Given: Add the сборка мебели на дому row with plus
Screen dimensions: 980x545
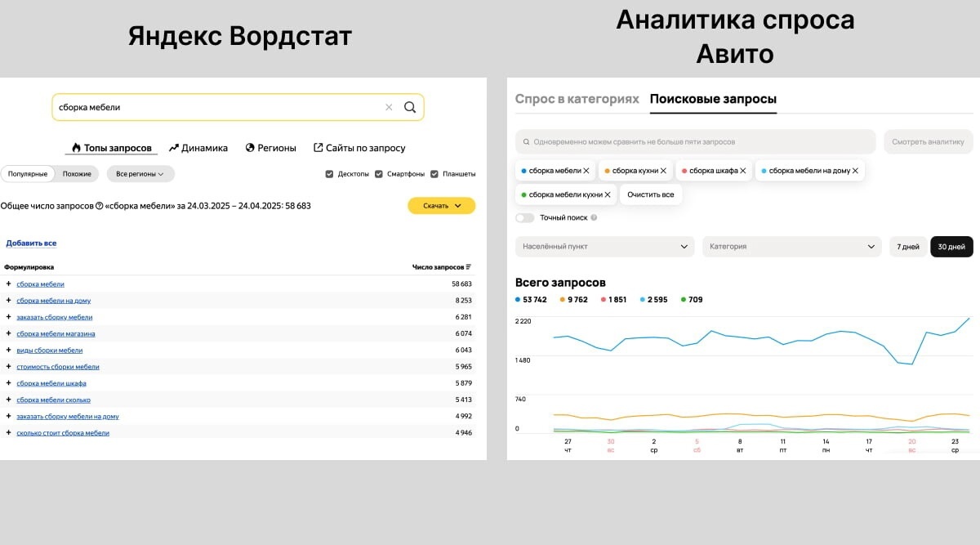Looking at the screenshot, I should 8,300.
